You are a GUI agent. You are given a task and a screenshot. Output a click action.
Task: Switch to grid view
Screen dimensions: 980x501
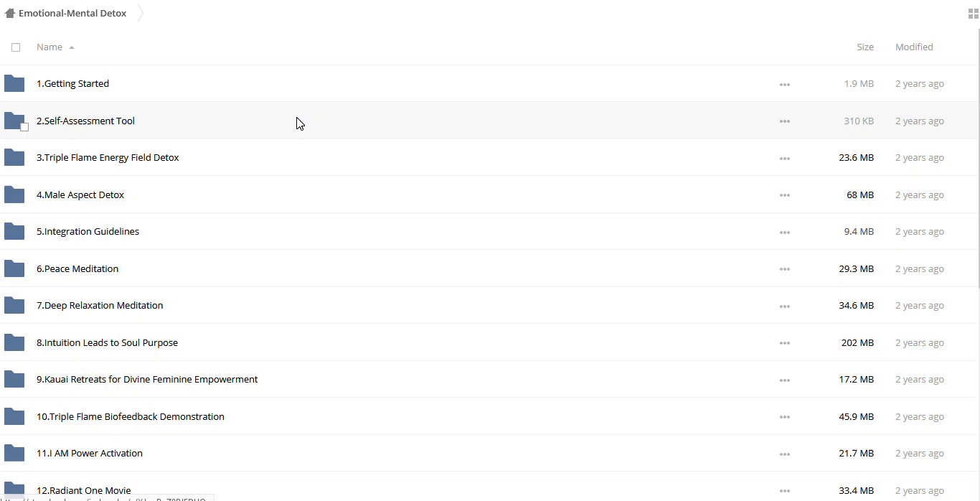tap(973, 14)
